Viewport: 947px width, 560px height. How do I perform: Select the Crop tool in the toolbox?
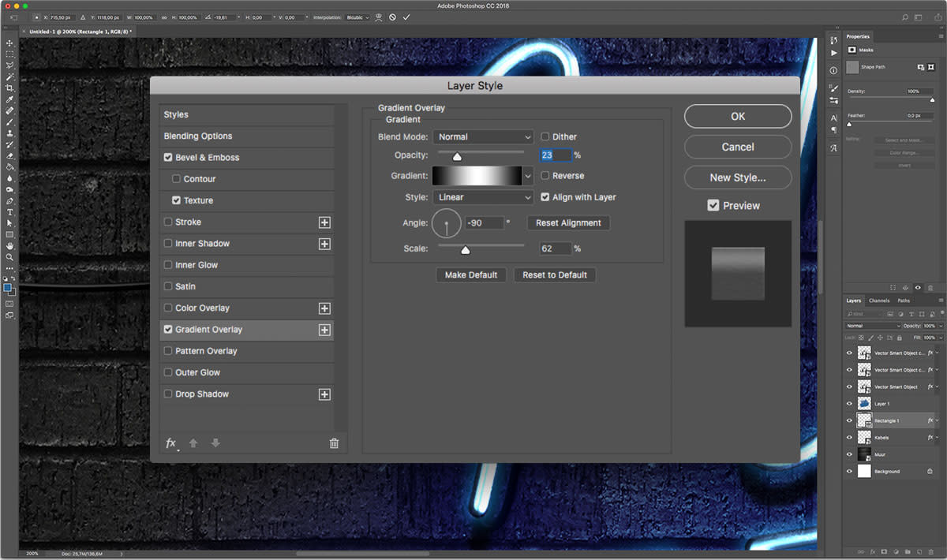(x=9, y=88)
